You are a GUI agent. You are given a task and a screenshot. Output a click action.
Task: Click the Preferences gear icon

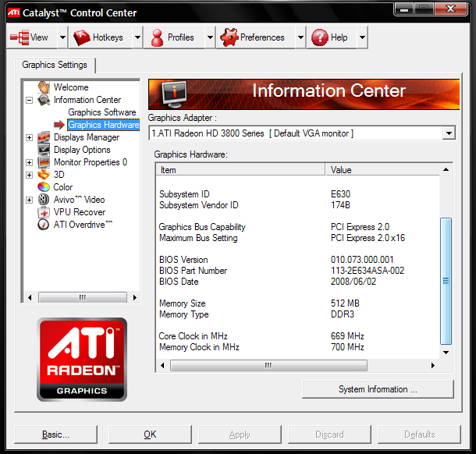[x=229, y=37]
